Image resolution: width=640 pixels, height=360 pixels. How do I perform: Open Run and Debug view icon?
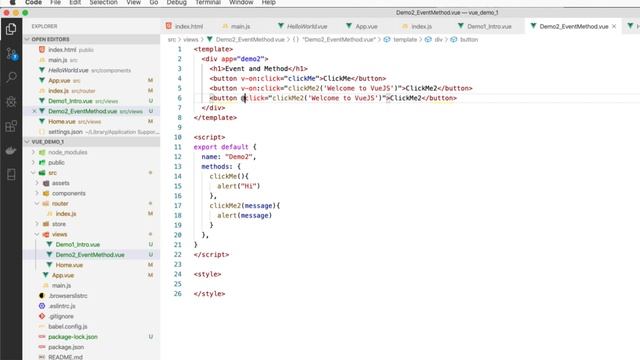point(11,102)
